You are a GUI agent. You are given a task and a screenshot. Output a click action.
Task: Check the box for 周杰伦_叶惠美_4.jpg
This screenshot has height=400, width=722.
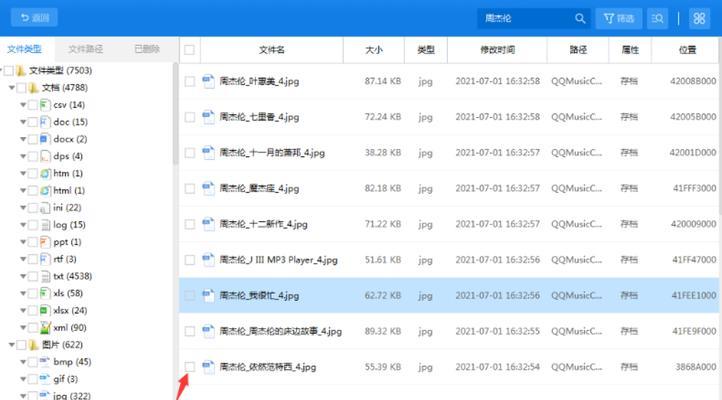(190, 81)
